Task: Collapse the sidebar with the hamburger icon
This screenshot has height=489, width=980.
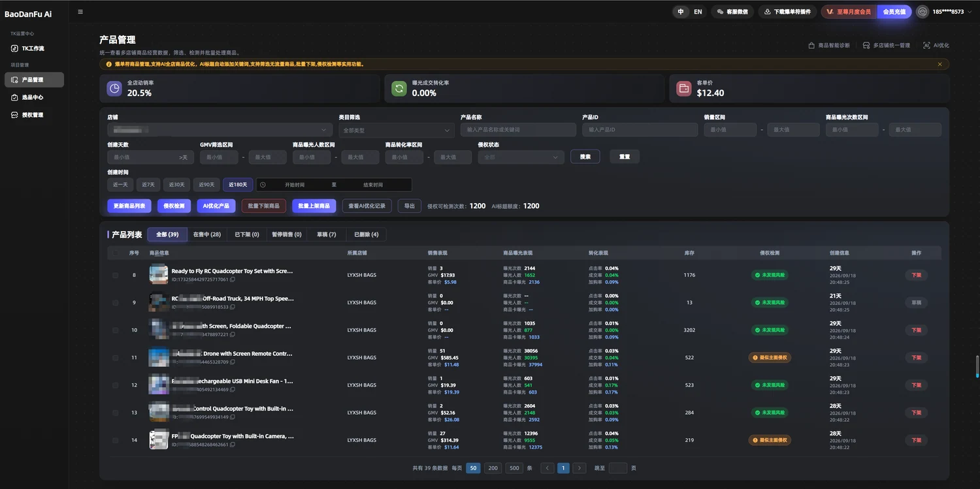Action: point(80,12)
